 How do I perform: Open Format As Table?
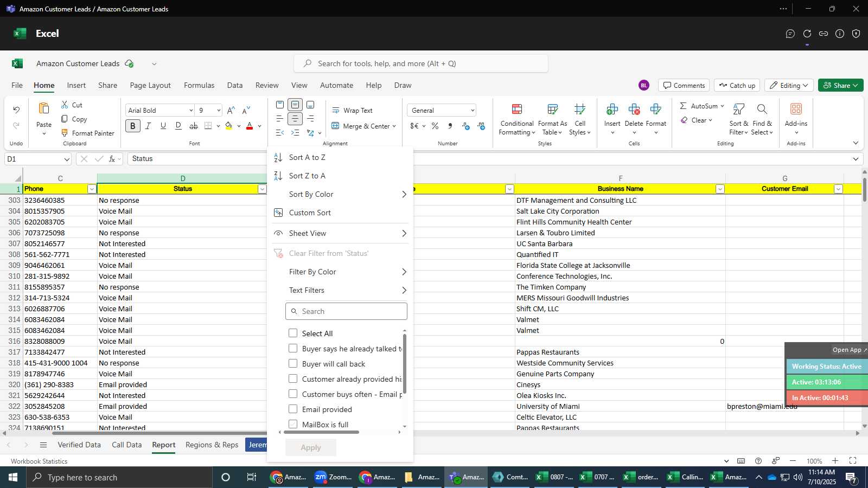pyautogui.click(x=552, y=120)
